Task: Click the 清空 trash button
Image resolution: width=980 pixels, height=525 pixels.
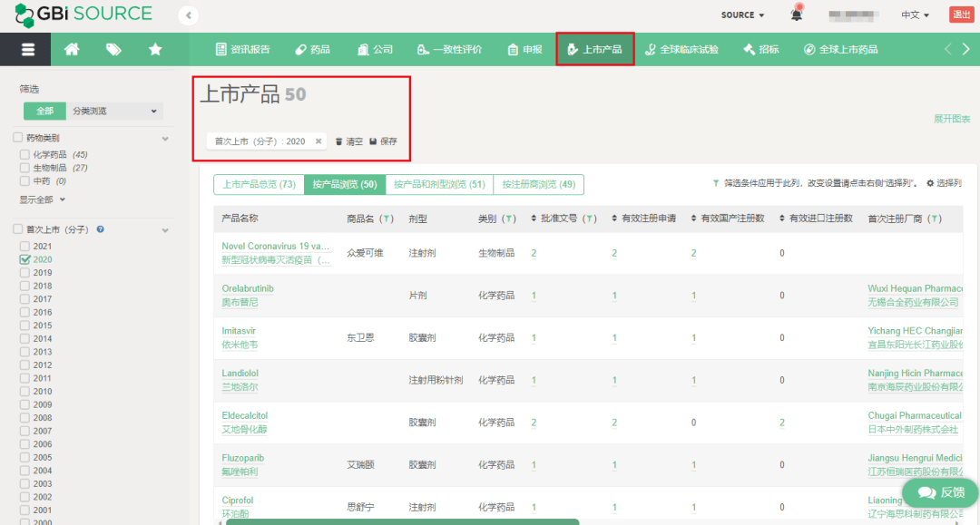Action: point(348,141)
